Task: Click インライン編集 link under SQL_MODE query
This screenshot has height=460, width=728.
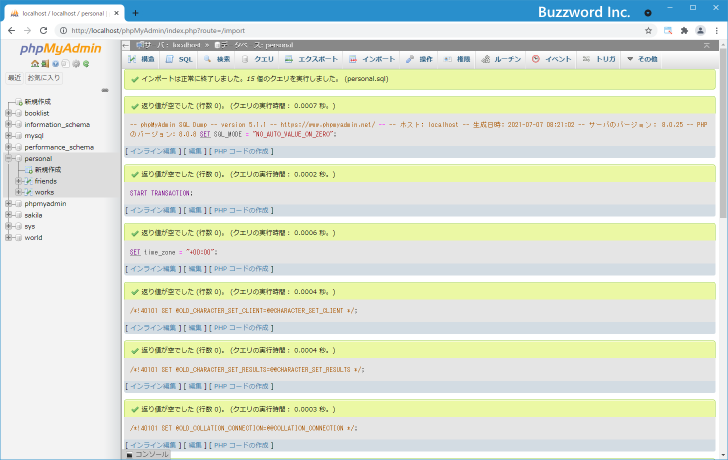Action: tap(153, 151)
